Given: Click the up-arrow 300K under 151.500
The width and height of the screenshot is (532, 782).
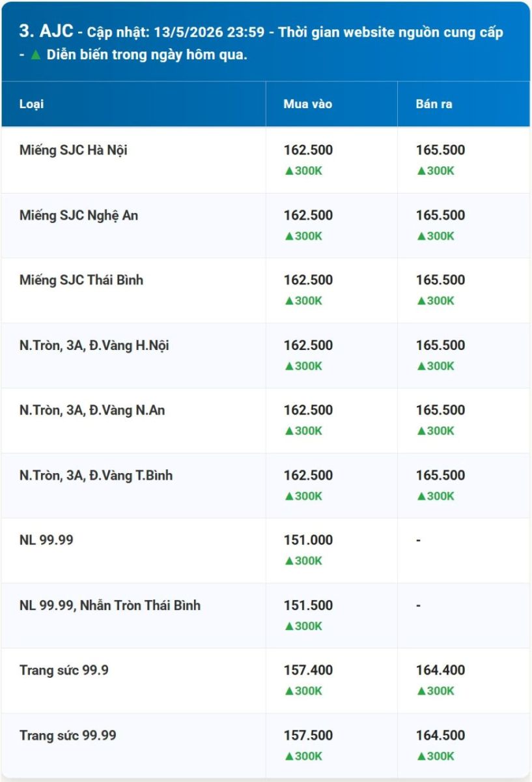Looking at the screenshot, I should click(303, 626).
